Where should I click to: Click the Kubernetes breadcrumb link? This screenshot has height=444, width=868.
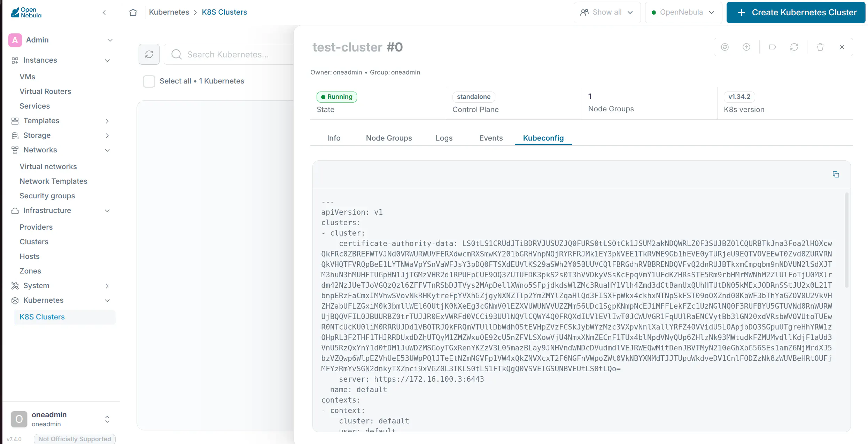[169, 12]
